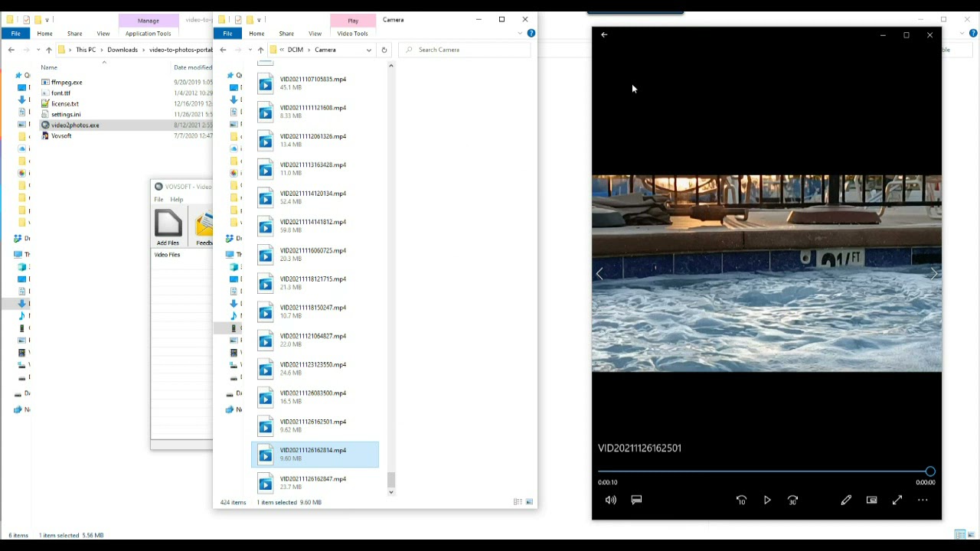Select video2photos.exe in Downloads window
This screenshot has height=551, width=980.
pos(75,125)
